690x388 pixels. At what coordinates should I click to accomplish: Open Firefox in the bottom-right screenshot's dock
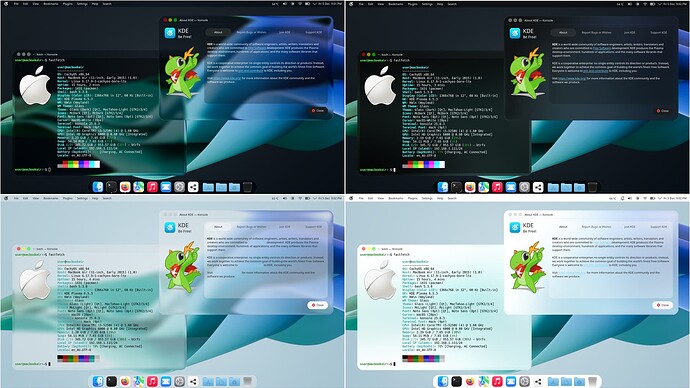[x=470, y=381]
